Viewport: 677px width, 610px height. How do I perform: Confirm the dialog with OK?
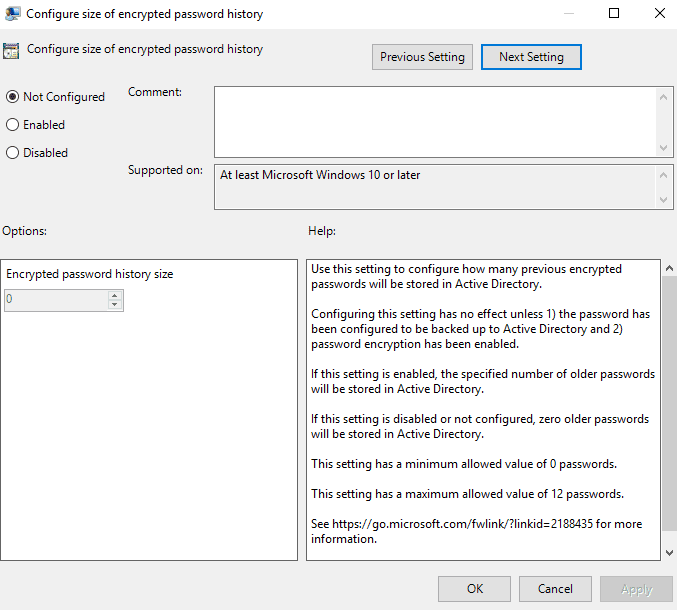point(475,589)
